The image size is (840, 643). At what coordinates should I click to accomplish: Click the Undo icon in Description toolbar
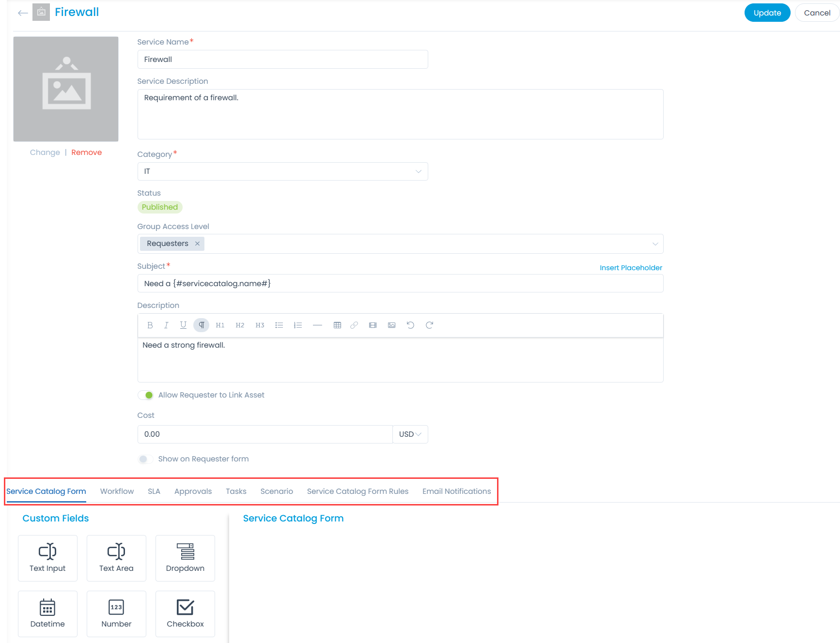pos(410,325)
